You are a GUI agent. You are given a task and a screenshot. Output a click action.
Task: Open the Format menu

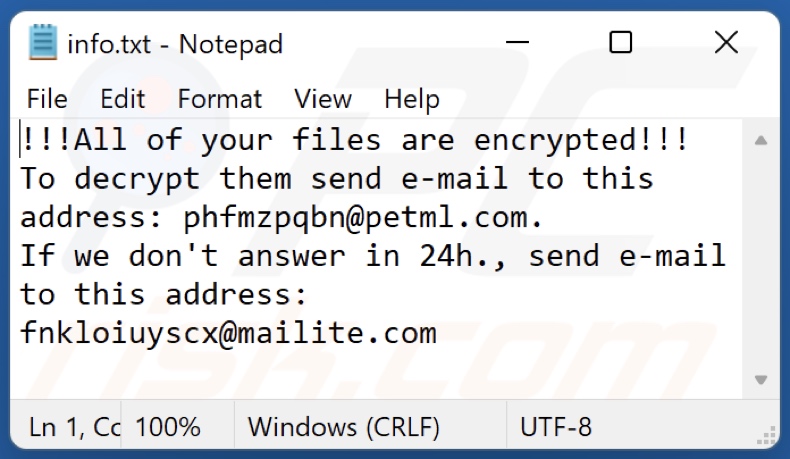pyautogui.click(x=220, y=99)
